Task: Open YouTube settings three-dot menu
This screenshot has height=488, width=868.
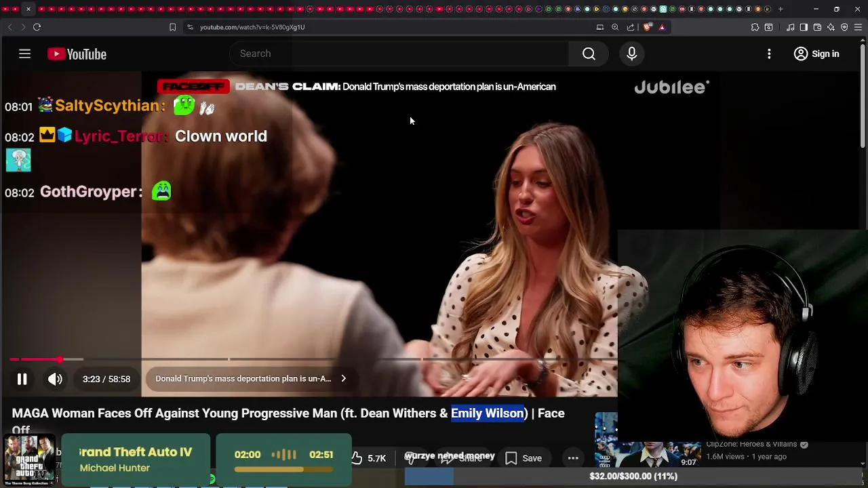Action: click(769, 54)
